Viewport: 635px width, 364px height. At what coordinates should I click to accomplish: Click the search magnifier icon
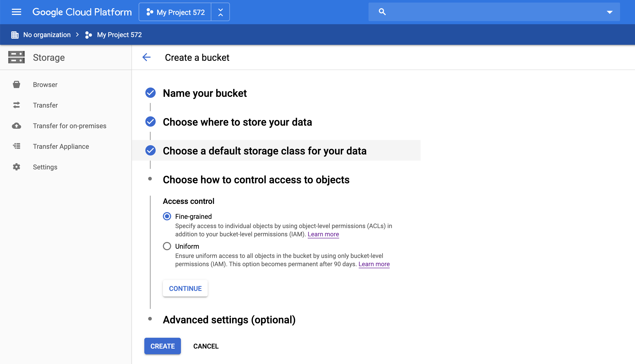(x=382, y=12)
